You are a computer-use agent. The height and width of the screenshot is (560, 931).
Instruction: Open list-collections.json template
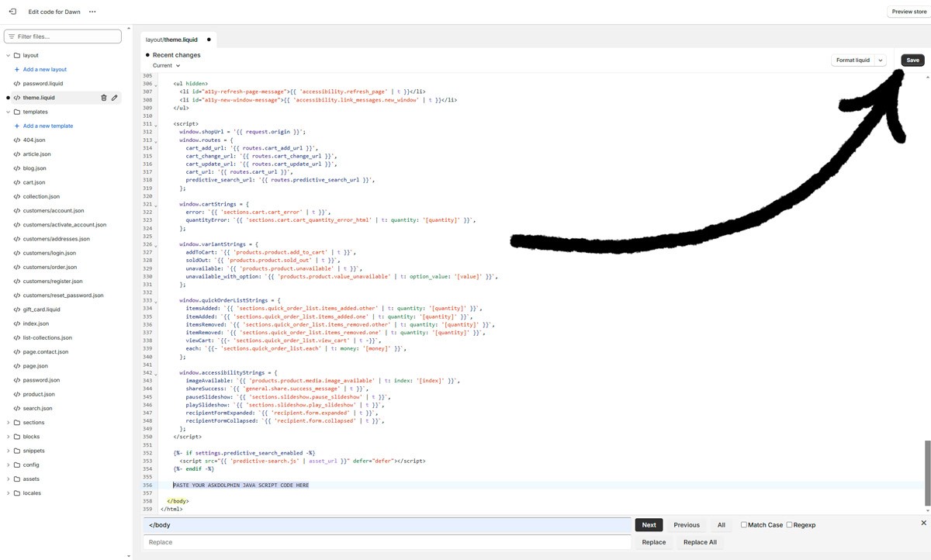(x=47, y=338)
